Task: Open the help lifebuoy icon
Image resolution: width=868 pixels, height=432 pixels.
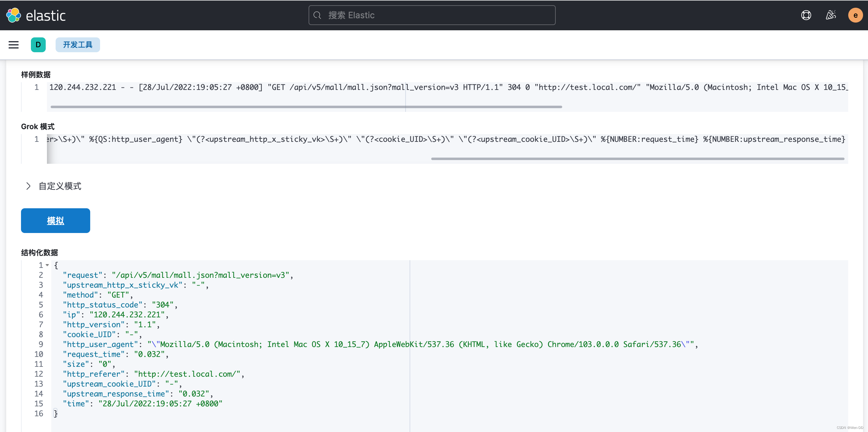Action: tap(806, 15)
